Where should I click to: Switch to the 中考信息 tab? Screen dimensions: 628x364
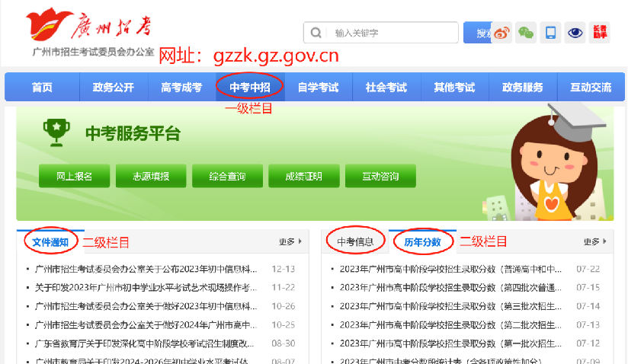(x=355, y=241)
